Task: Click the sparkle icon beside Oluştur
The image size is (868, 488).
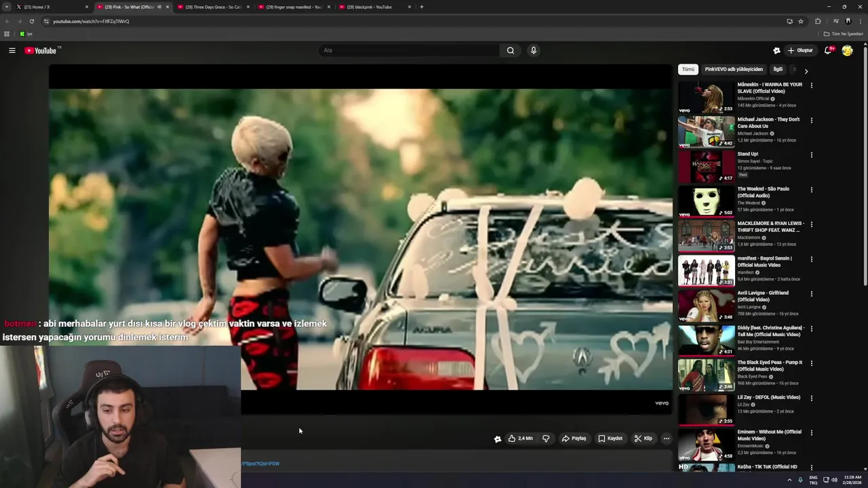Action: pyautogui.click(x=776, y=50)
